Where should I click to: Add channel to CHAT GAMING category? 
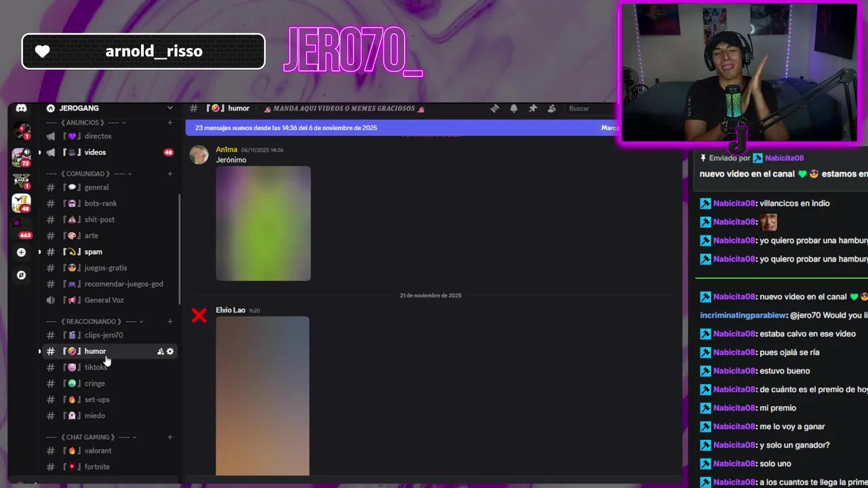coord(170,437)
